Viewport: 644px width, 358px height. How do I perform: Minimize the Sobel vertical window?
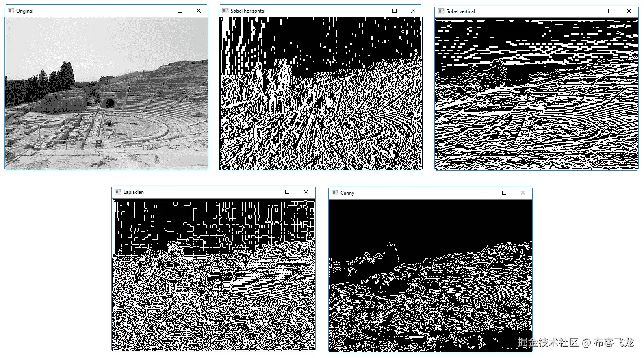592,11
